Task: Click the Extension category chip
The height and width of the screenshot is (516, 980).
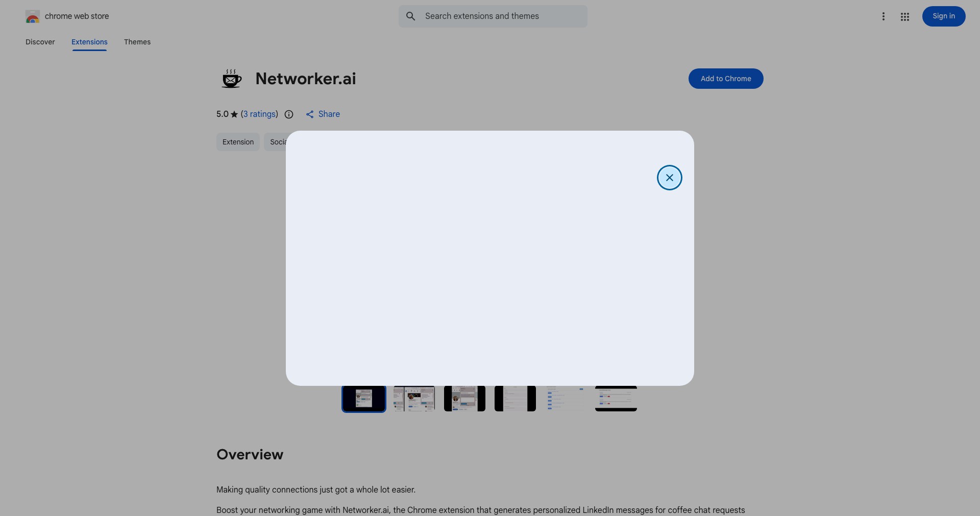Action: coord(238,142)
